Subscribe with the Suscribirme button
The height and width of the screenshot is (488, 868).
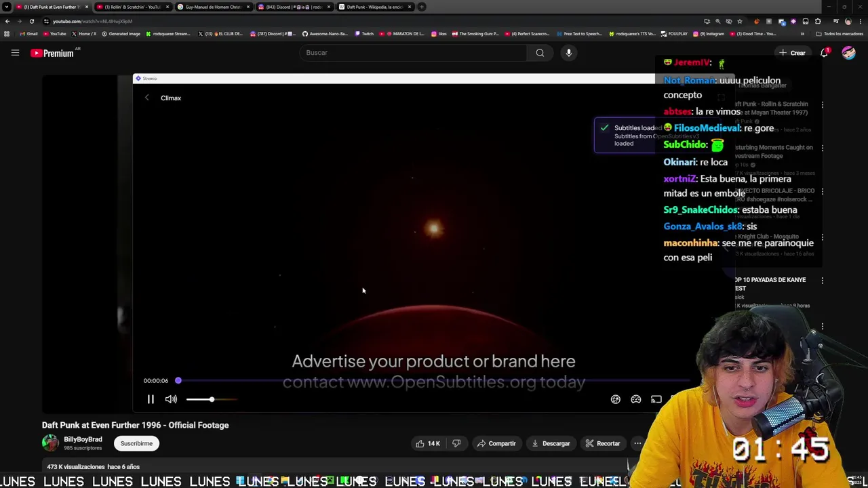click(x=136, y=443)
